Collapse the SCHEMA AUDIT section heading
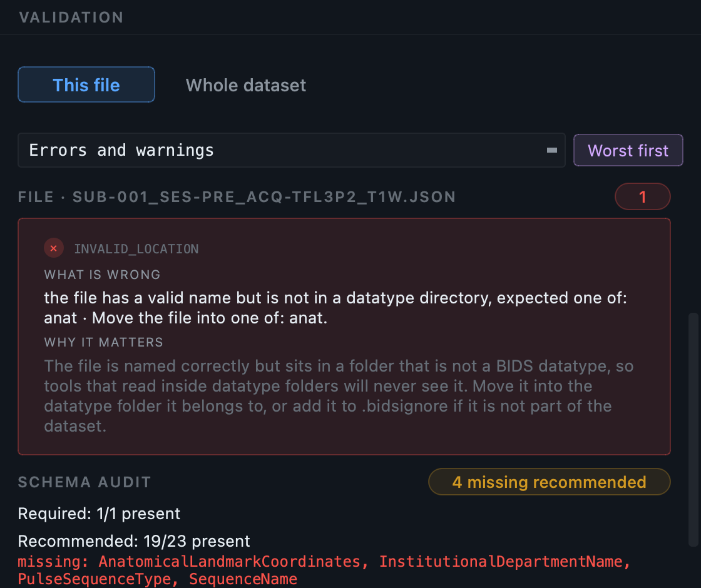 [84, 482]
